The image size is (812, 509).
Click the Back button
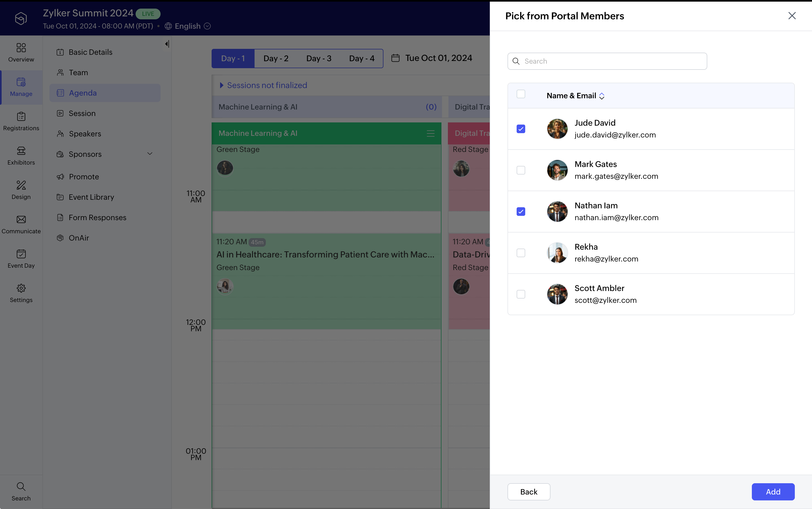(528, 492)
